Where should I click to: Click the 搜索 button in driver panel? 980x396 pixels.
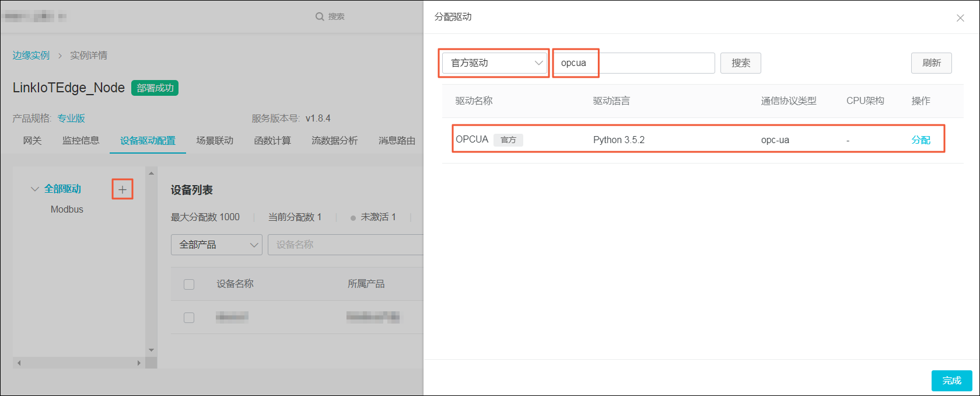click(741, 63)
